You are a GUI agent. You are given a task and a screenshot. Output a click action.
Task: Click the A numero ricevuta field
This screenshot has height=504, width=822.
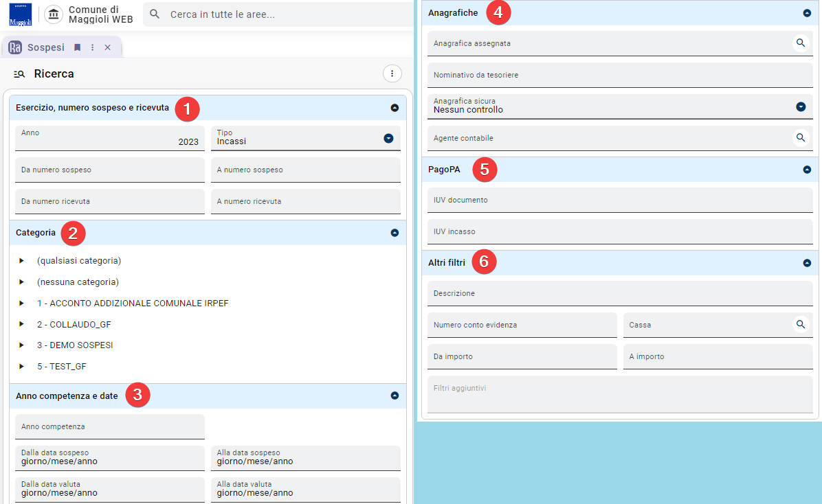306,201
